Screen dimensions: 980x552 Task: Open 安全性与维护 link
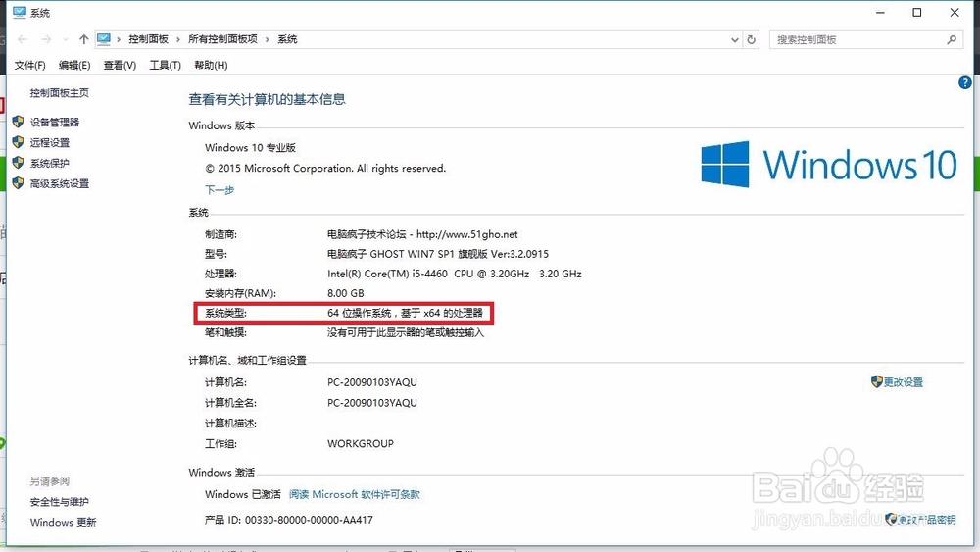[x=60, y=502]
